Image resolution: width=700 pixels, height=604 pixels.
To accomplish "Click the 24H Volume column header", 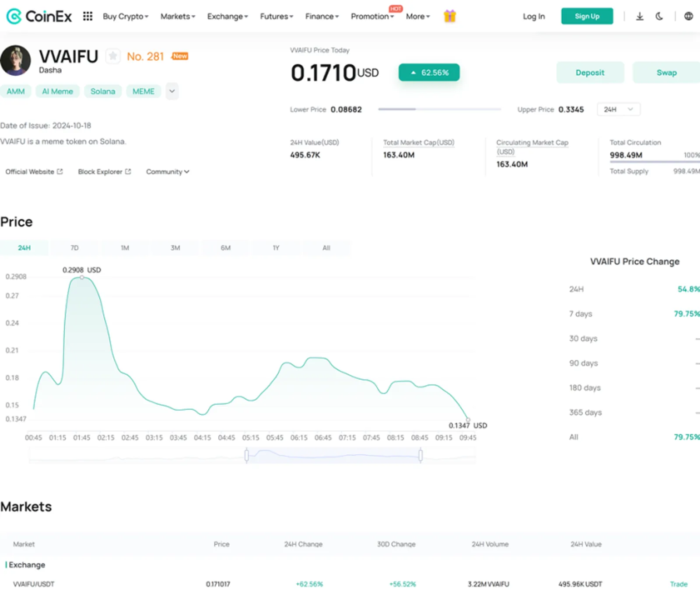I will tap(490, 544).
